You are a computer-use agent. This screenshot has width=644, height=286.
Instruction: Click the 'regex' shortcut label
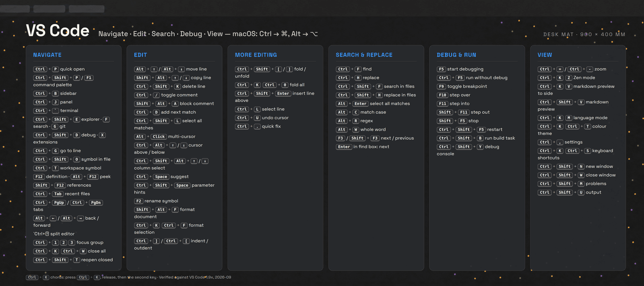click(x=367, y=121)
